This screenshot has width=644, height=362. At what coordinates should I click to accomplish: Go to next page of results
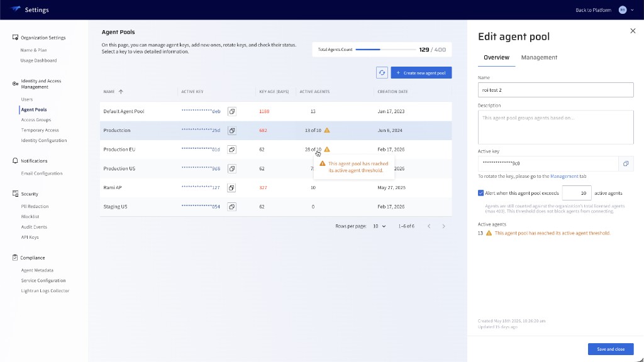click(x=443, y=226)
